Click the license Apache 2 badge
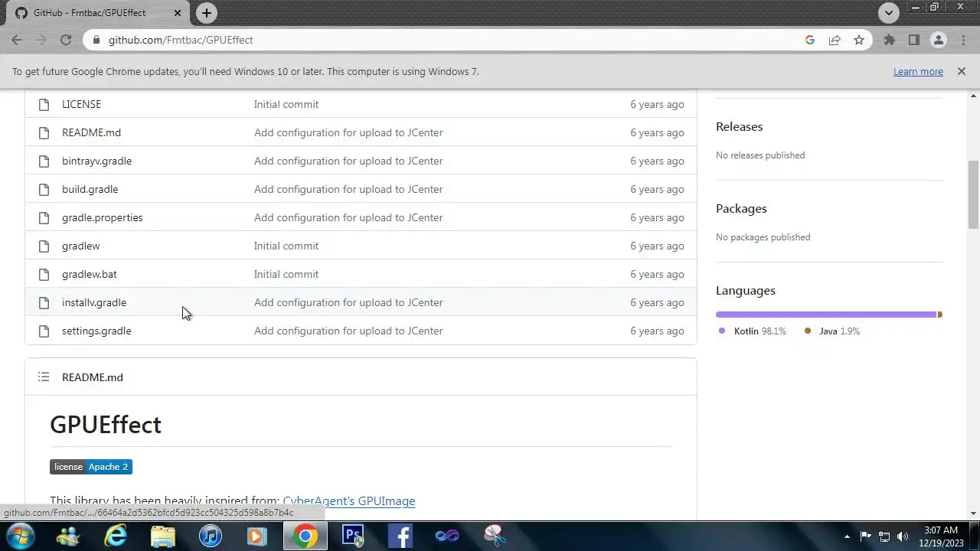Viewport: 980px width, 551px height. 91,467
